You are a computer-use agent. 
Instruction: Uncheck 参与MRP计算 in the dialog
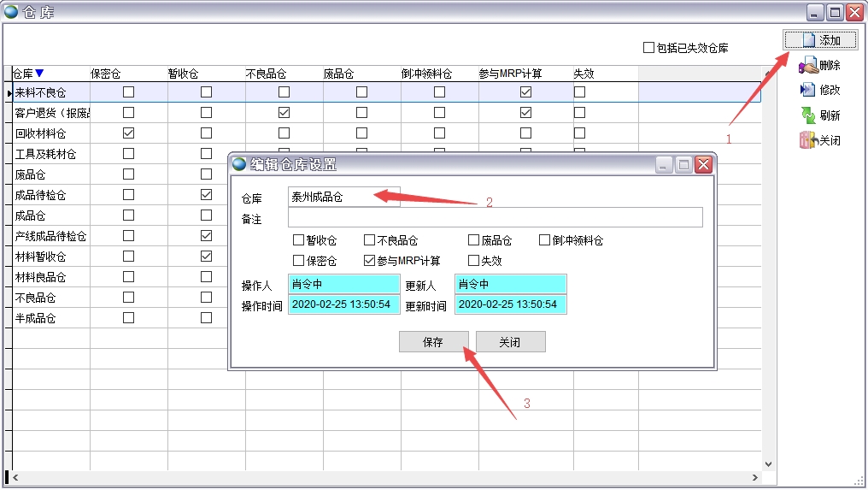pos(369,261)
